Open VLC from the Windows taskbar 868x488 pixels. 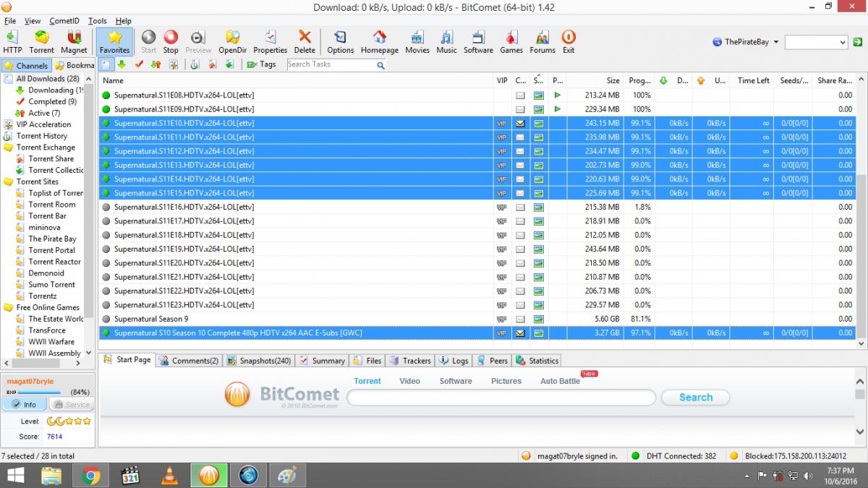(x=169, y=475)
